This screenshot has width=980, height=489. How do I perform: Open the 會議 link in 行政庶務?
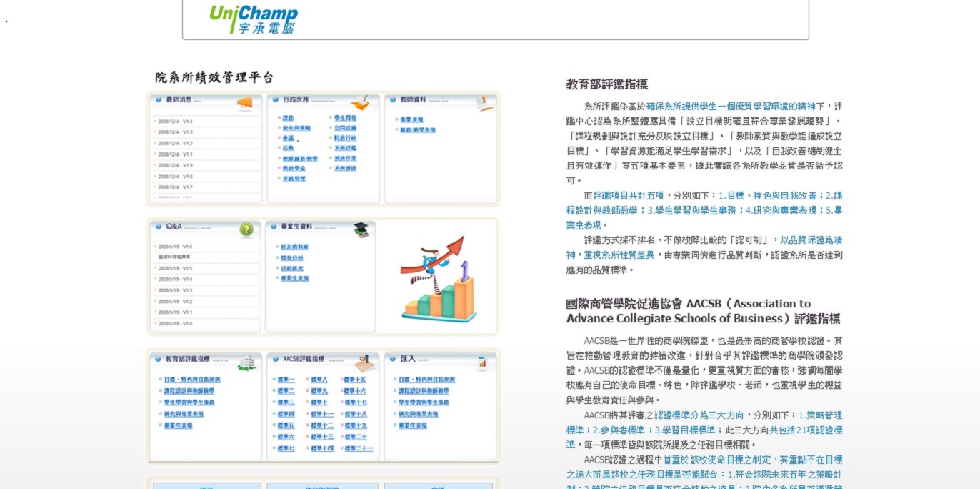[288, 138]
